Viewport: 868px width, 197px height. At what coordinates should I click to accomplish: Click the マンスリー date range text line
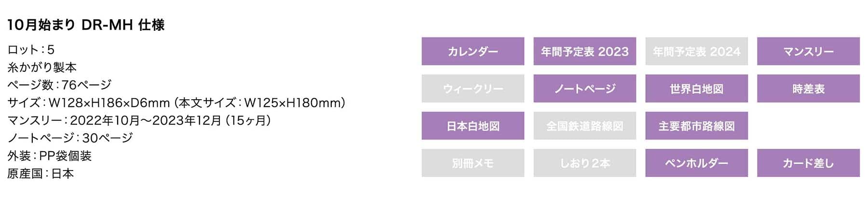point(139,120)
